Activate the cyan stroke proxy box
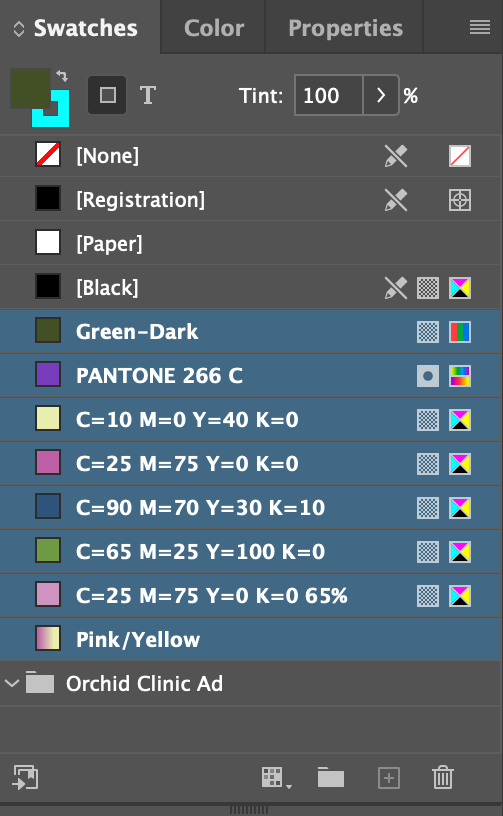The width and height of the screenshot is (503, 816). click(50, 109)
